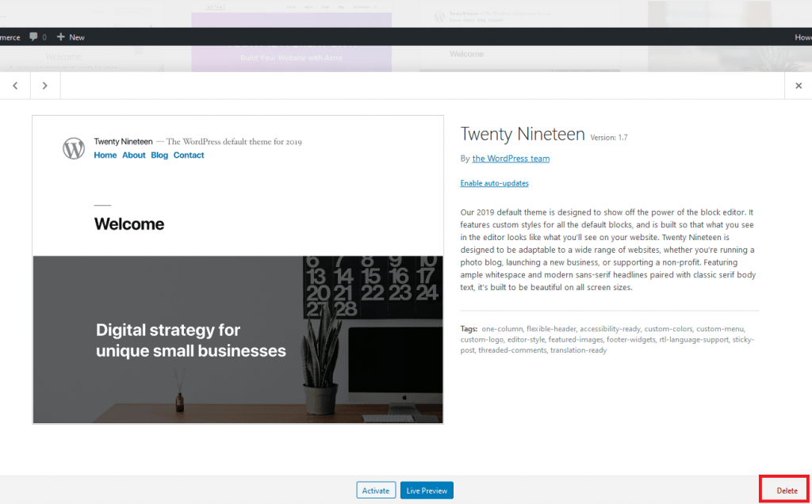Click the Contact link in theme preview

pyautogui.click(x=189, y=155)
